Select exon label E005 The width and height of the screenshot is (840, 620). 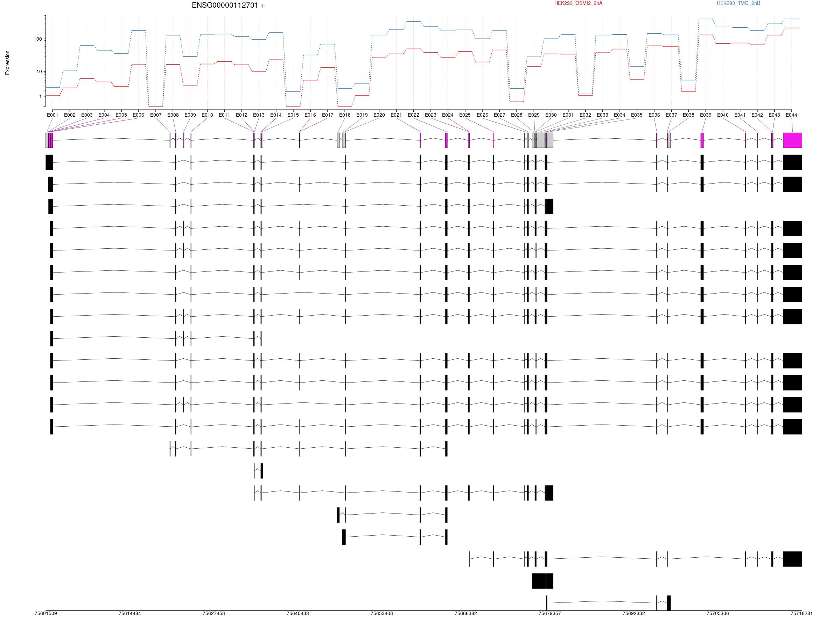pos(121,115)
